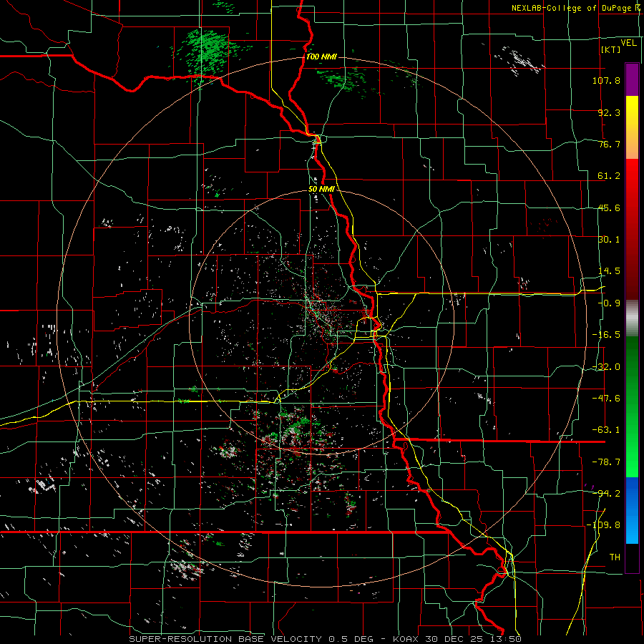The image size is (644, 644).
Task: Click the 100 NMI range ring label
Action: coord(321,57)
